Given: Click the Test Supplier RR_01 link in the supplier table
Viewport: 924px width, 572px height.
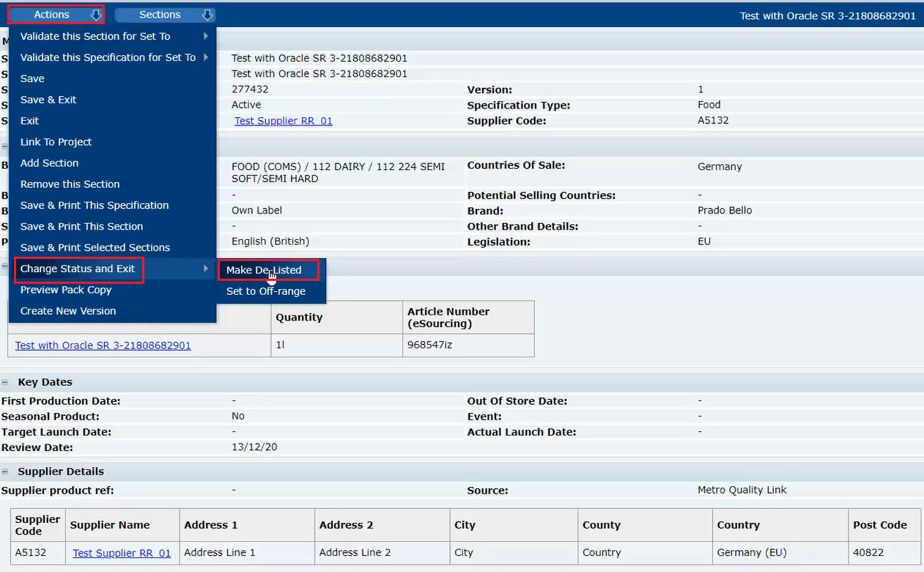Looking at the screenshot, I should pos(121,553).
